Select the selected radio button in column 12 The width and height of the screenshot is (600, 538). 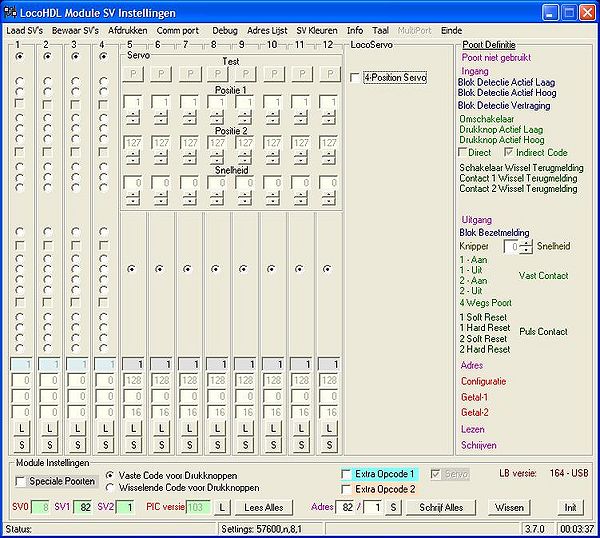pos(327,269)
